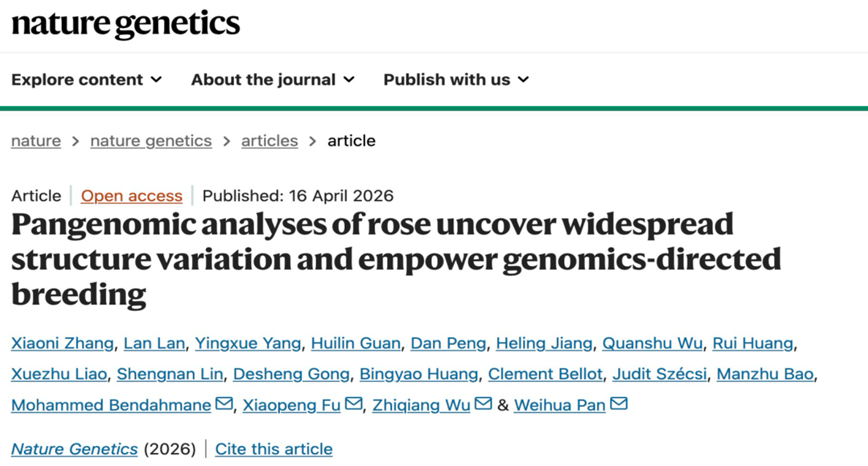Viewport: 868px width, 466px height.
Task: Click the Open access link
Action: click(132, 196)
